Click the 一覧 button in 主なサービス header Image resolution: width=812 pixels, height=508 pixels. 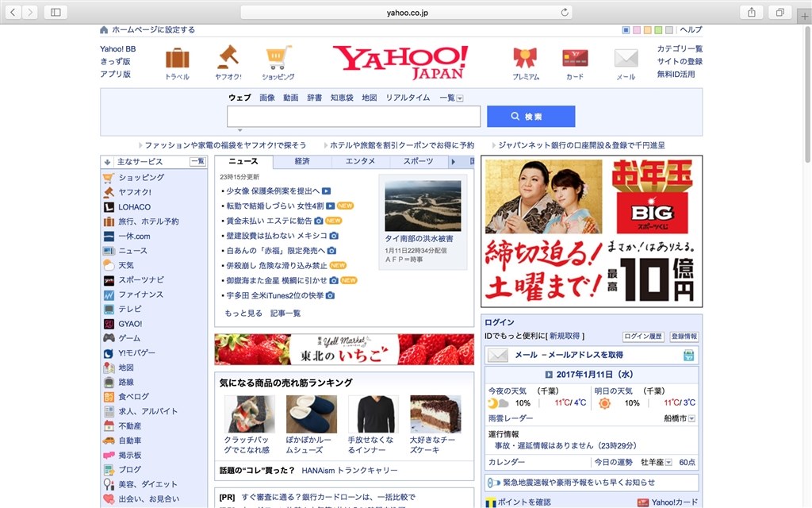[197, 162]
